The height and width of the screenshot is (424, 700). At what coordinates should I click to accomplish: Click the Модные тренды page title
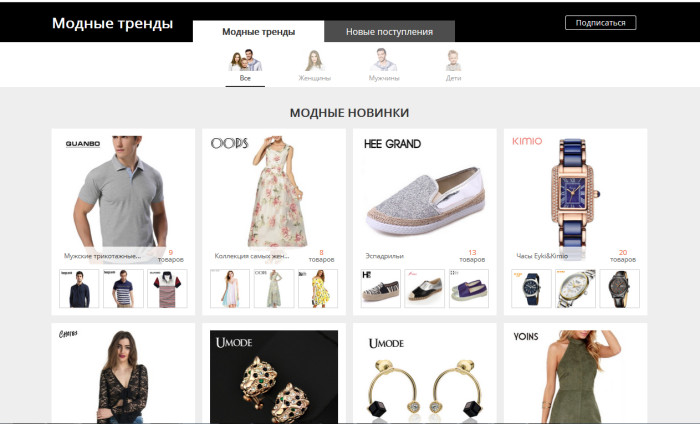[112, 23]
